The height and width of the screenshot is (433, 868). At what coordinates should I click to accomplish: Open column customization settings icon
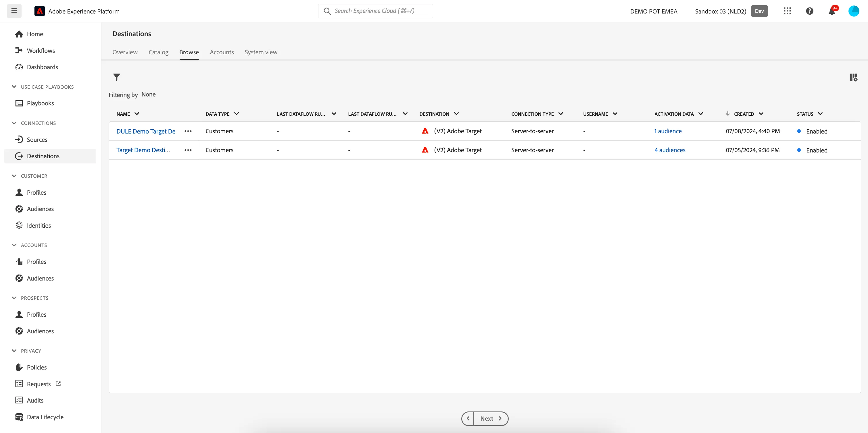tap(853, 78)
